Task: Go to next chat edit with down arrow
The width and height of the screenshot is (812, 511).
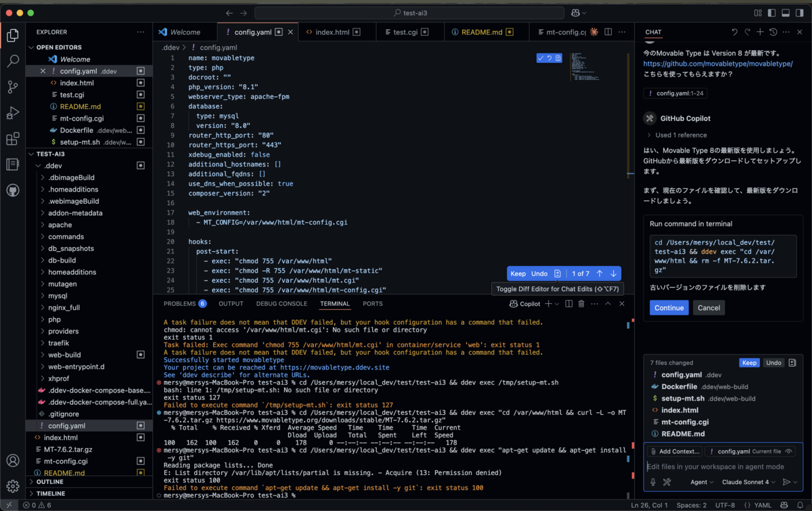Action: pos(613,273)
